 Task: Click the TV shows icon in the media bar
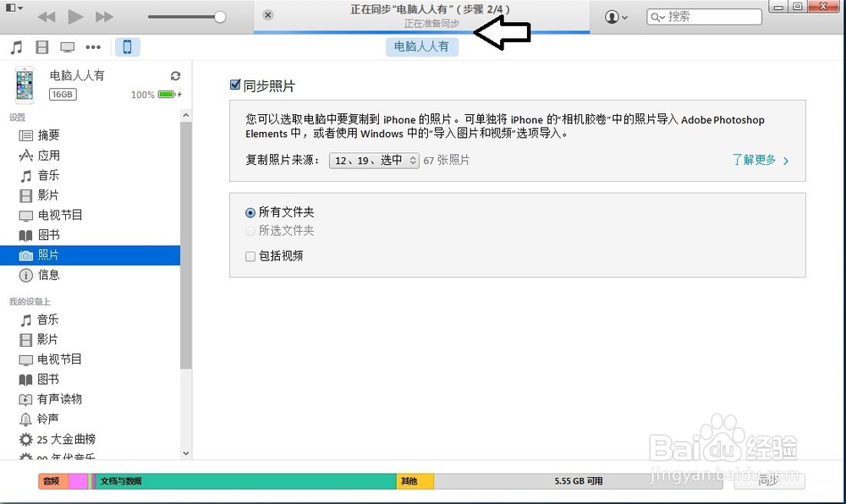click(66, 47)
